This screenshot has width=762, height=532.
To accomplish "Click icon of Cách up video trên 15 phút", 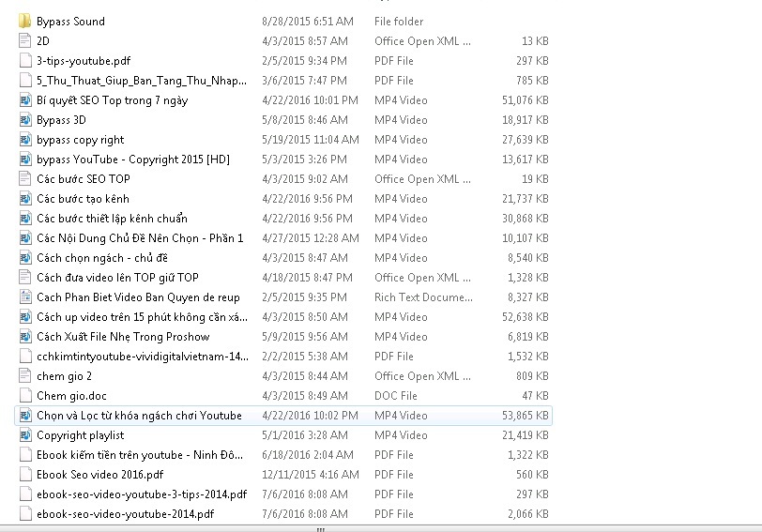I will [24, 317].
